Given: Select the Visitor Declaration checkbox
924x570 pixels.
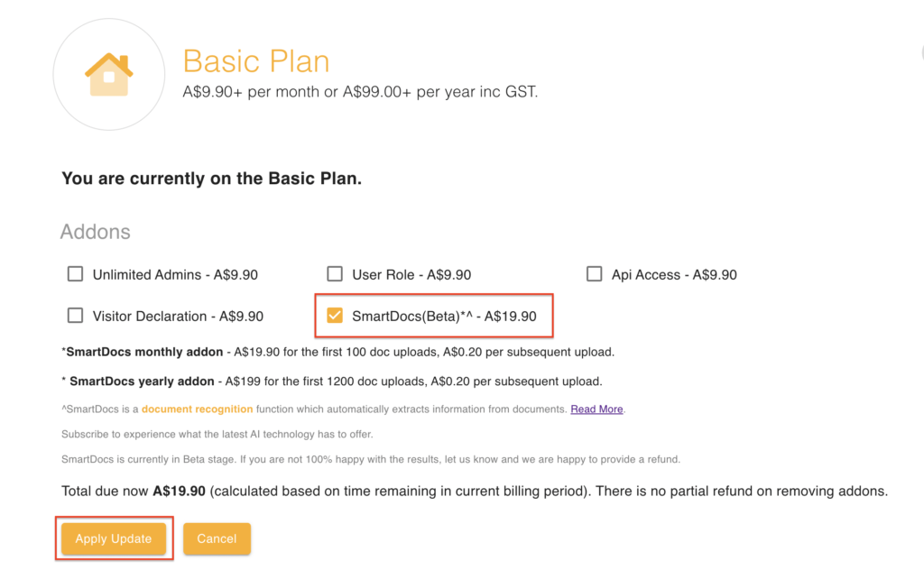Looking at the screenshot, I should (x=75, y=316).
